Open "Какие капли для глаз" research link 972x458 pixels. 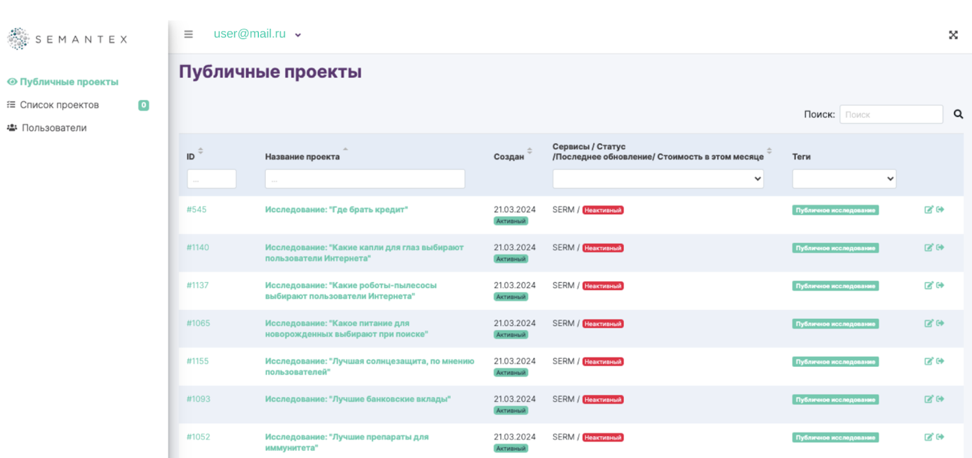[x=364, y=253]
